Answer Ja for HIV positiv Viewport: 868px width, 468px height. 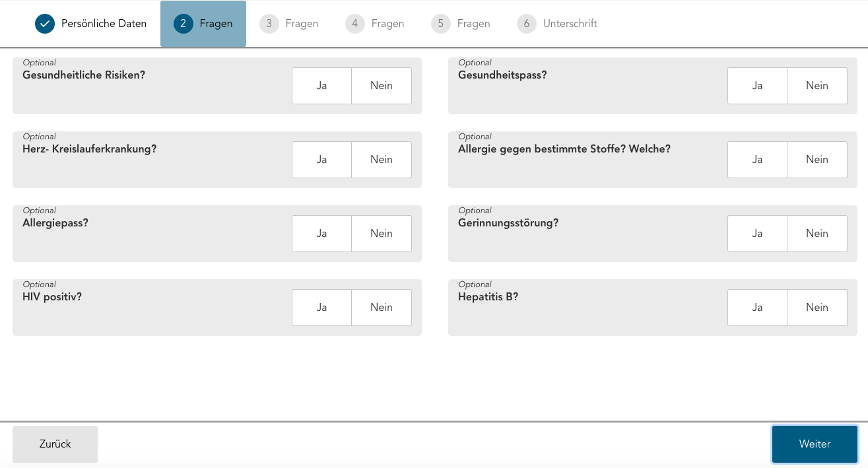pyautogui.click(x=322, y=308)
